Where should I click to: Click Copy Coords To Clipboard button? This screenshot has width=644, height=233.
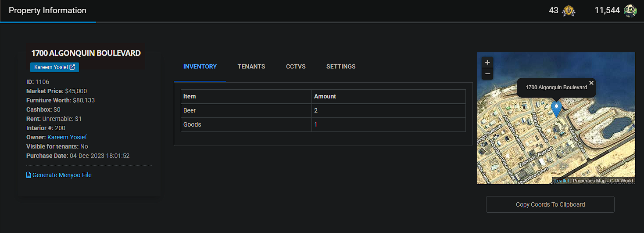click(550, 204)
